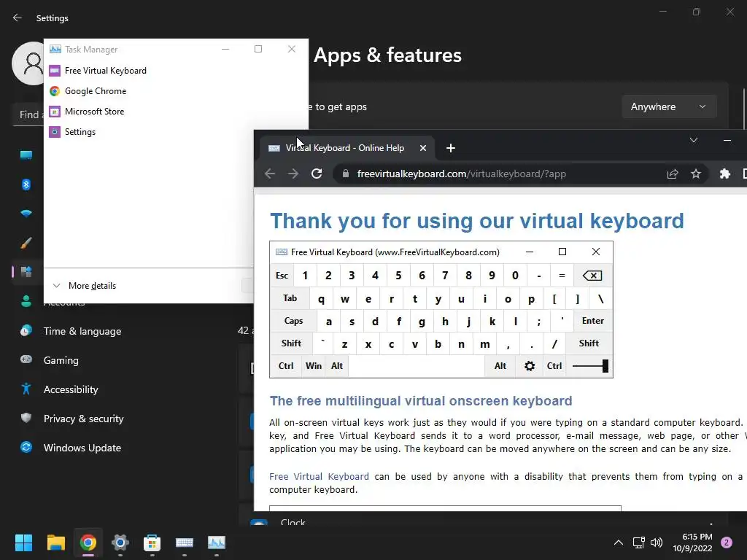Click the System icon in Settings sidebar

coord(26,155)
